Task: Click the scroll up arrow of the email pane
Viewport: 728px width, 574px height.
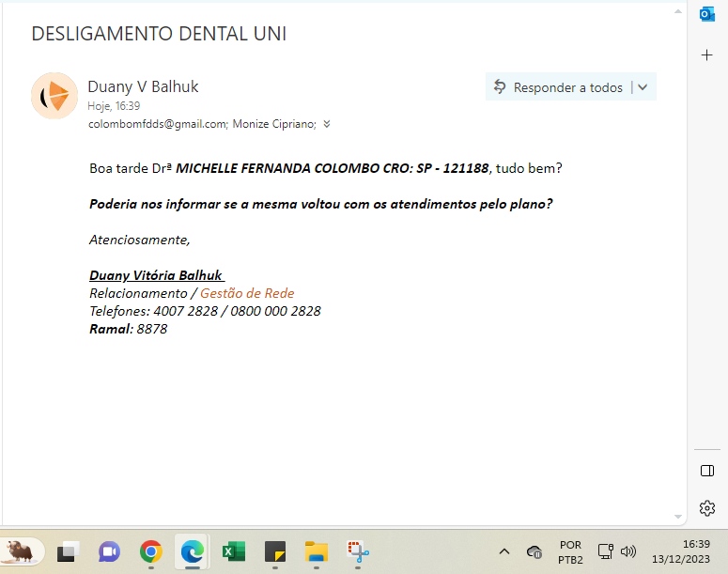Action: point(678,11)
